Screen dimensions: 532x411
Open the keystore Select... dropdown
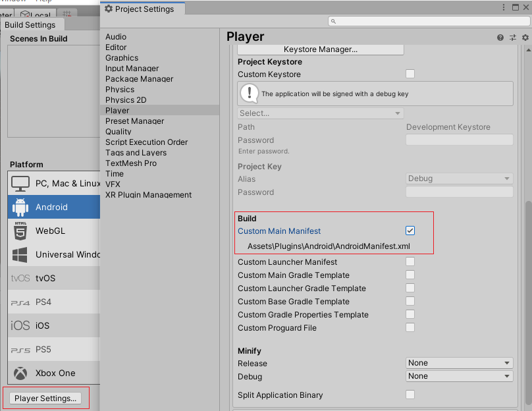[320, 113]
